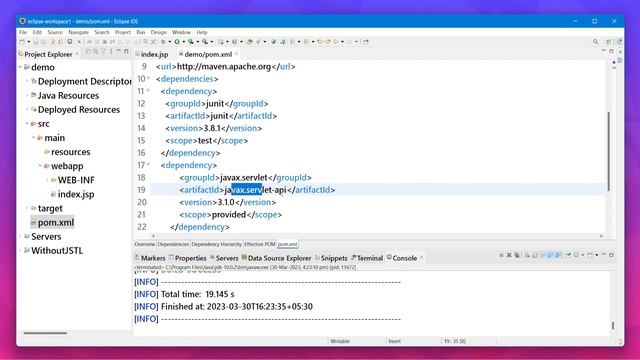Expand the WithoutJSTL project
Image resolution: width=640 pixels, height=360 pixels.
click(20, 251)
